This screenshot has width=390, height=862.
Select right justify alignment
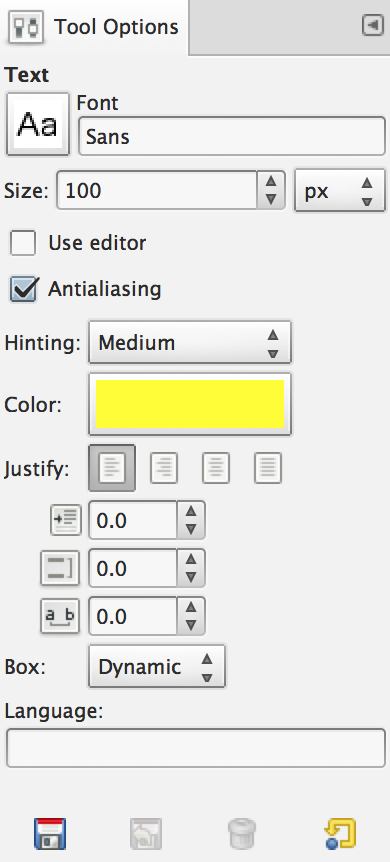click(x=164, y=468)
